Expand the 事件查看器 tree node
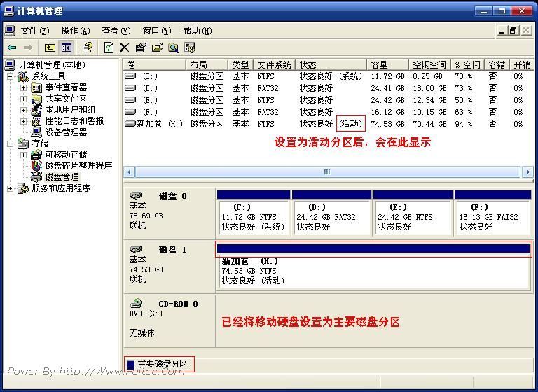This screenshot has width=538, height=392. (x=23, y=87)
